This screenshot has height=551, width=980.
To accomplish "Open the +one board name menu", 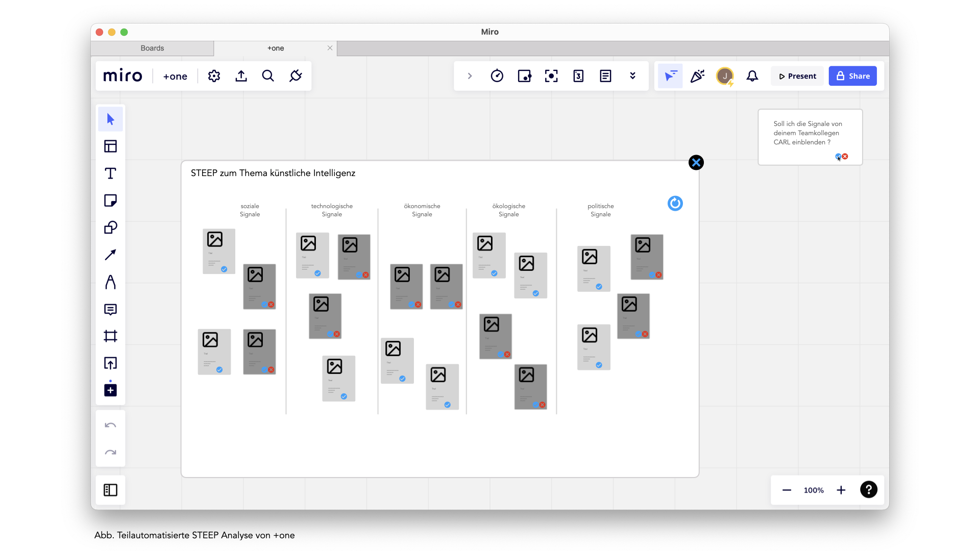I will (x=175, y=76).
